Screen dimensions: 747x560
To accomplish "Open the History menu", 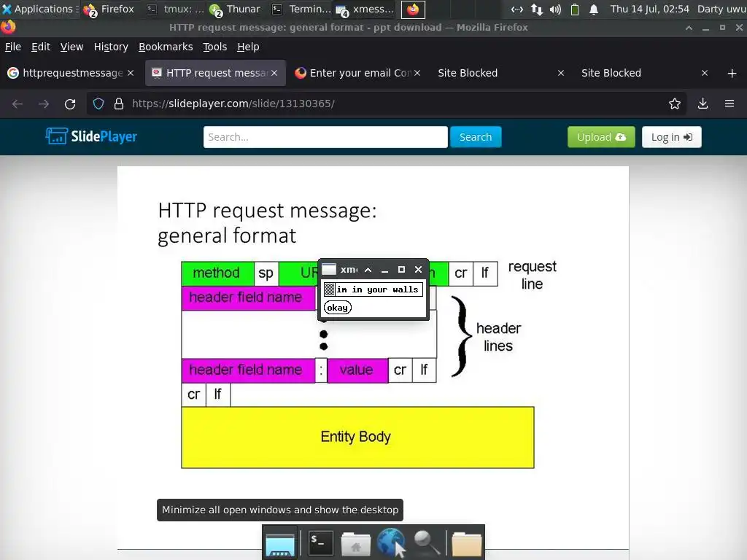I will [111, 47].
